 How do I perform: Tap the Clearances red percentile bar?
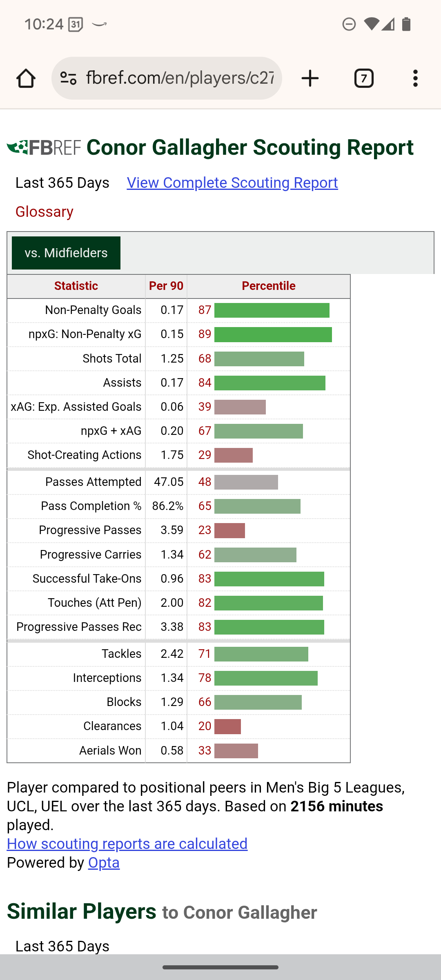(227, 727)
